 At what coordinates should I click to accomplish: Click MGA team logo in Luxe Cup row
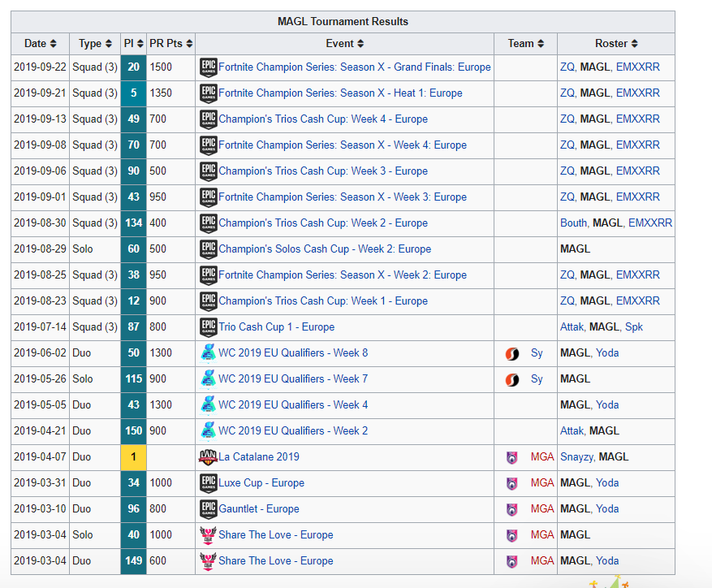click(511, 483)
